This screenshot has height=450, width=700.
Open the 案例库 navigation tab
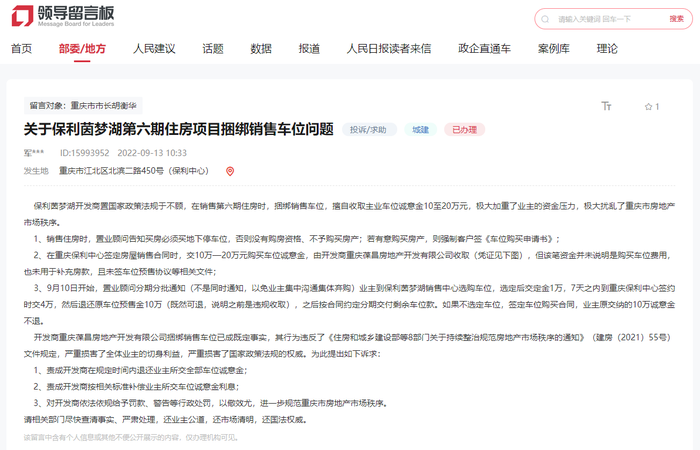[x=554, y=48]
